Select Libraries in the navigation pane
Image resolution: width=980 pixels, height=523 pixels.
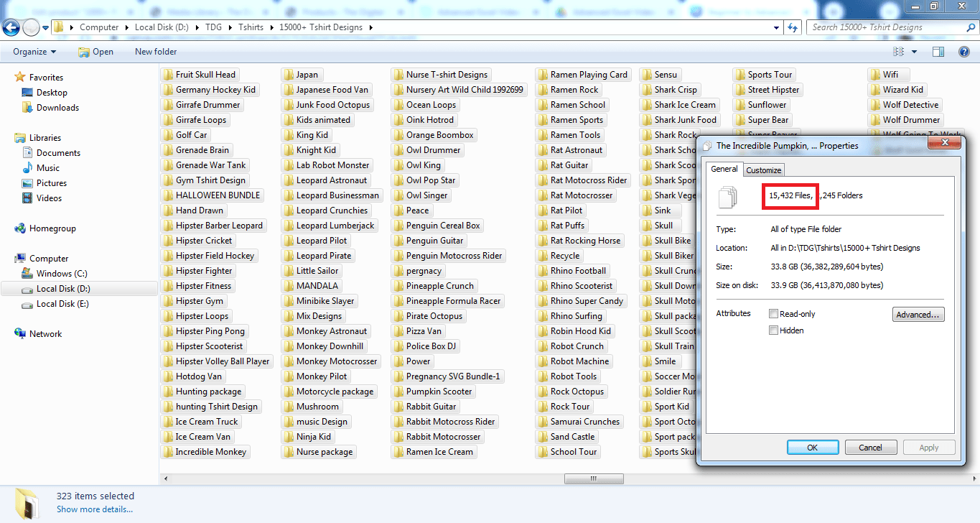click(x=45, y=138)
